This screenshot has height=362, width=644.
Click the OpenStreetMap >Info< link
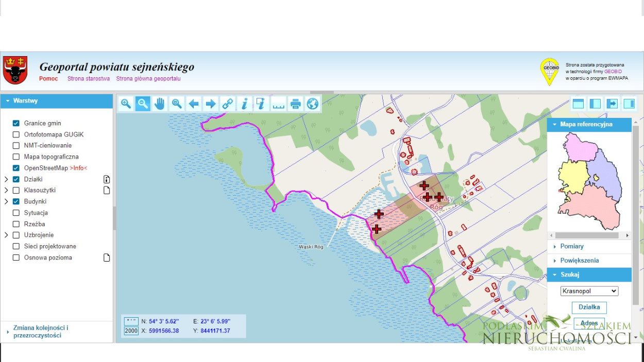pos(78,168)
